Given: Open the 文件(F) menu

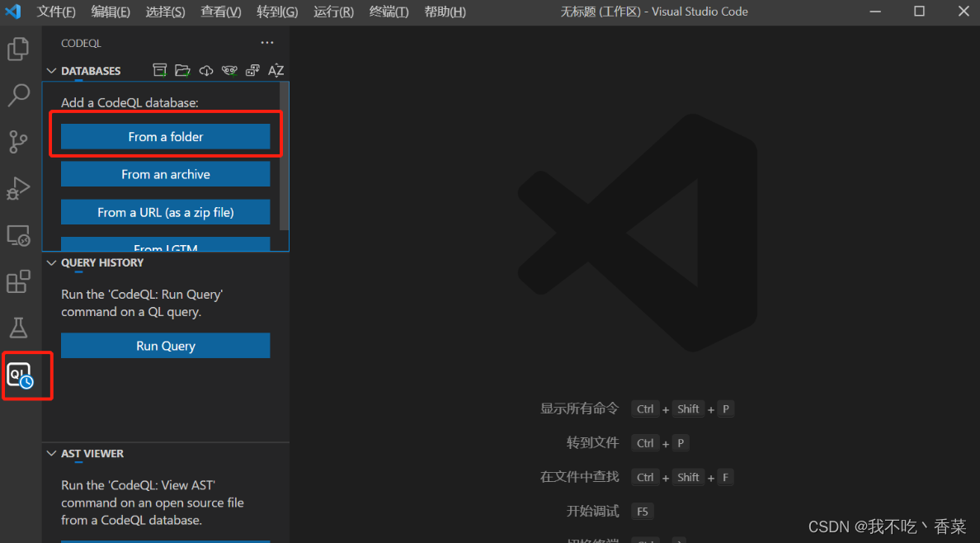Looking at the screenshot, I should pos(56,12).
